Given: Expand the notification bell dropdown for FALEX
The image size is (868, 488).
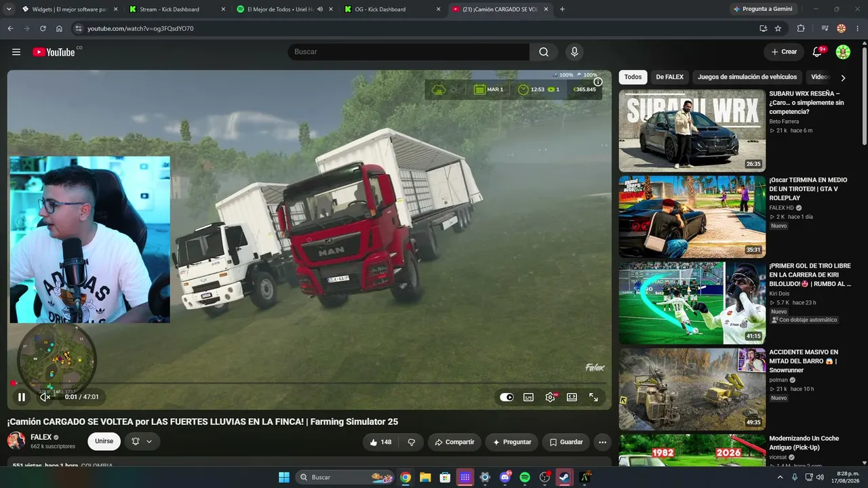Looking at the screenshot, I should [142, 441].
